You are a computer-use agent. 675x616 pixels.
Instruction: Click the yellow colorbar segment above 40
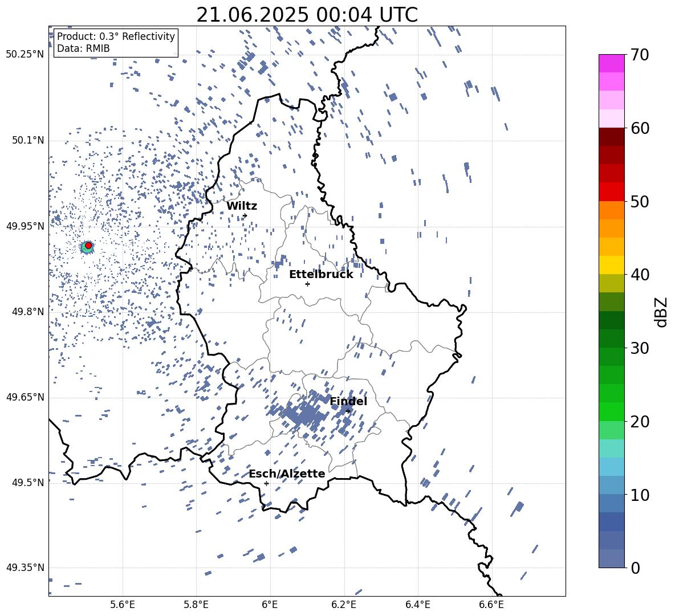(x=611, y=265)
